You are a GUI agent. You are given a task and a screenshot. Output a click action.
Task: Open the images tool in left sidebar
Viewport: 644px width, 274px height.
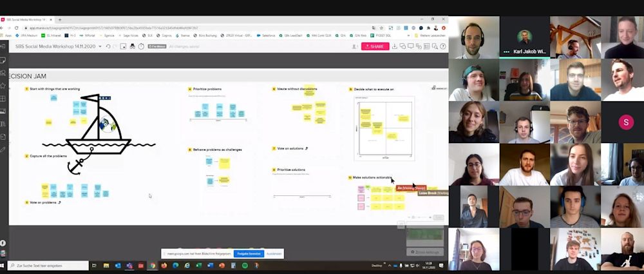[3, 111]
